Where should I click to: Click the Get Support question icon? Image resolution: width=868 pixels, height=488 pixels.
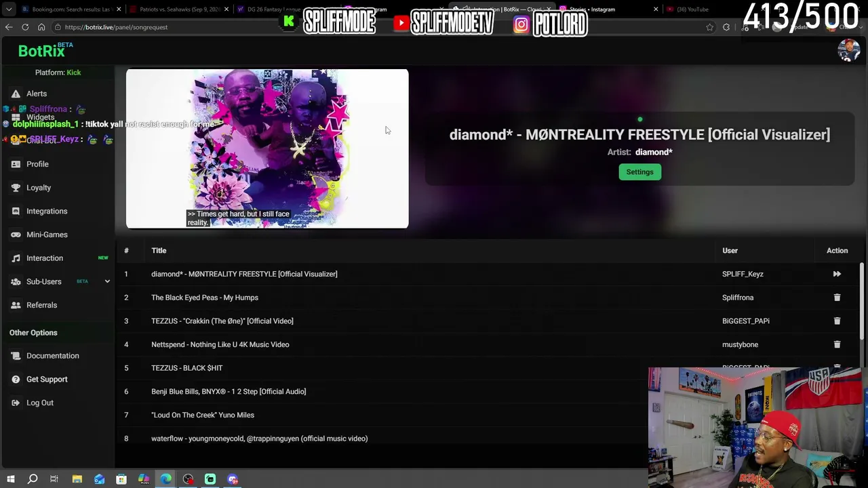(x=16, y=380)
